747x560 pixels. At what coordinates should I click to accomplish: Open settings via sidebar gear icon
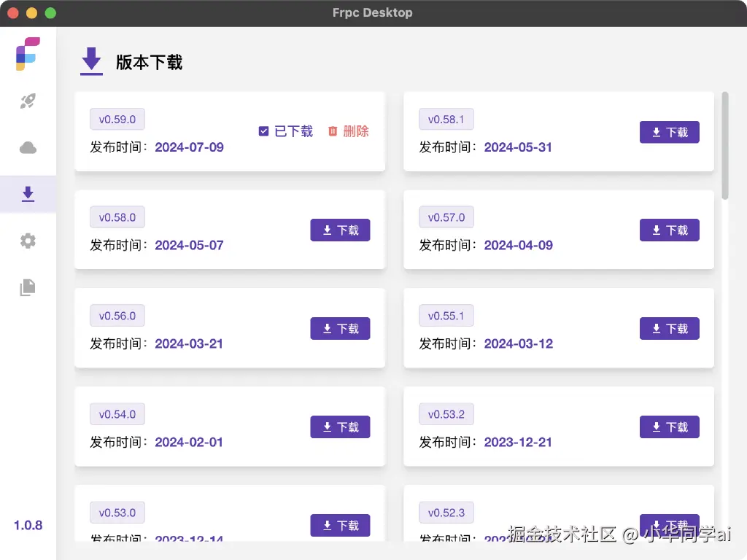28,241
